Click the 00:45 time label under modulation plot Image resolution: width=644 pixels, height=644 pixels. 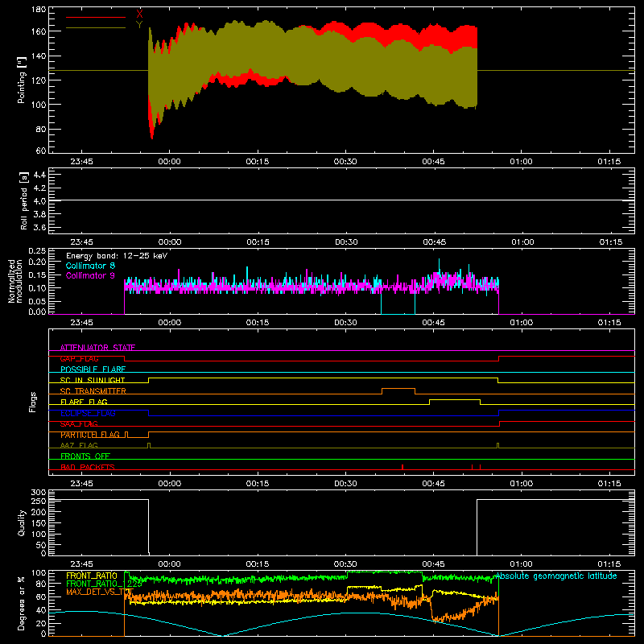433,323
